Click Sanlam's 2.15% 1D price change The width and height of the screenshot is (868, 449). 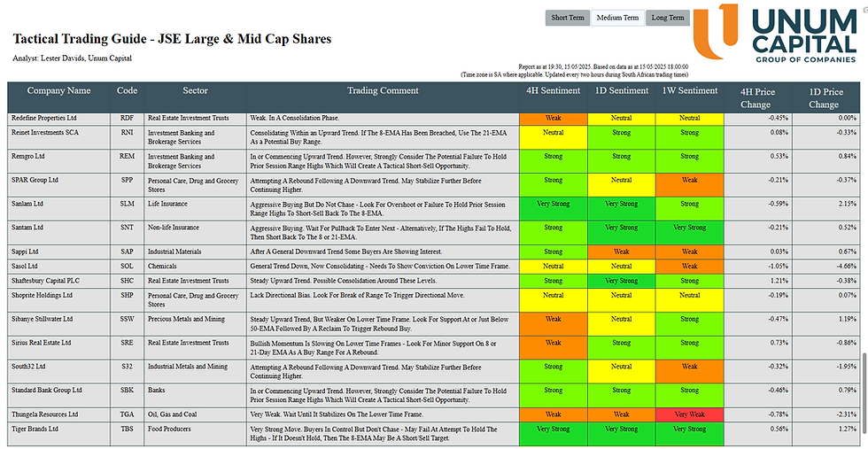[846, 204]
